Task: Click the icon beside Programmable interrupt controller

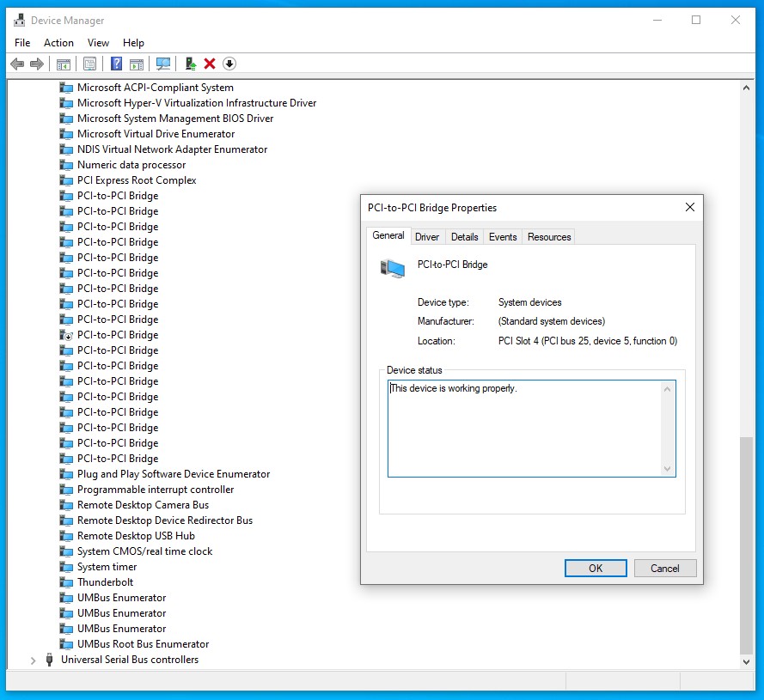Action: [66, 490]
